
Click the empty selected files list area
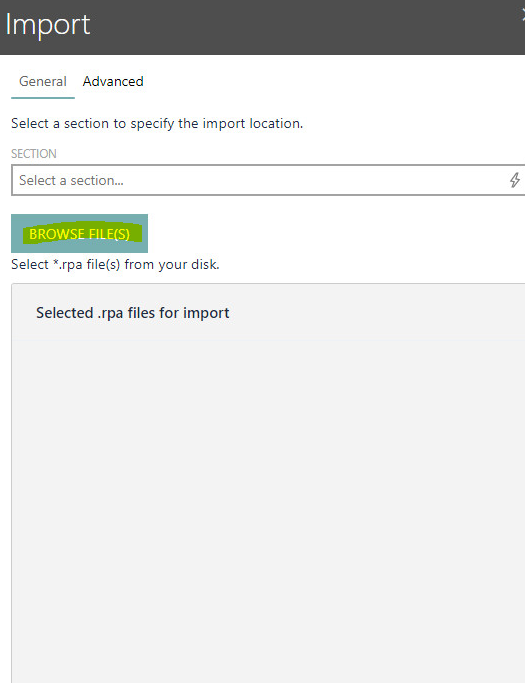pos(268,510)
